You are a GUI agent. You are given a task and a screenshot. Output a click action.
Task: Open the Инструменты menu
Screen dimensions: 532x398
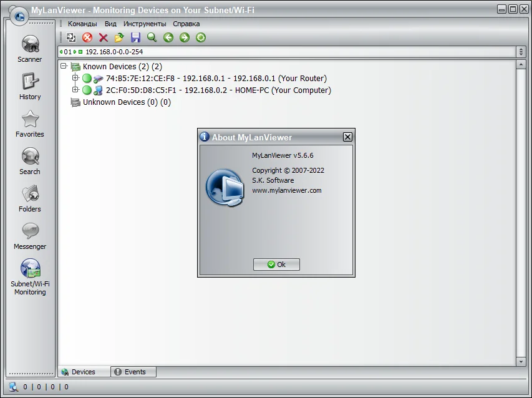(145, 24)
